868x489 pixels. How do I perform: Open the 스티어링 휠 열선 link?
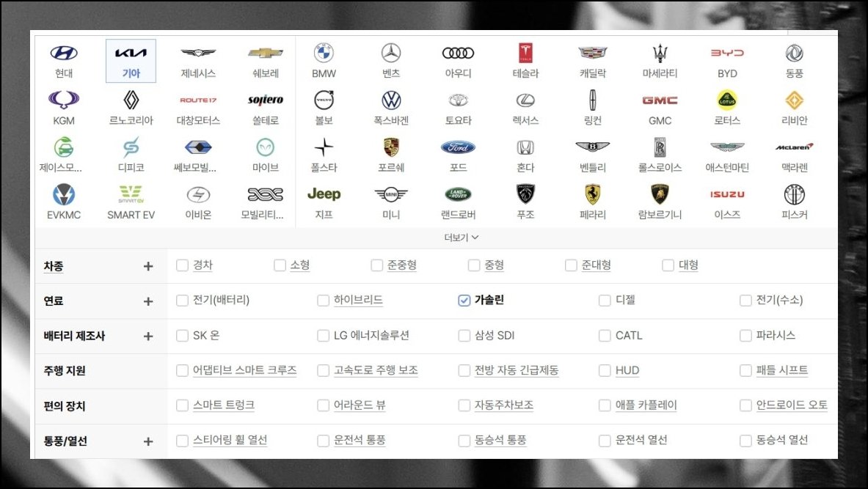[230, 441]
